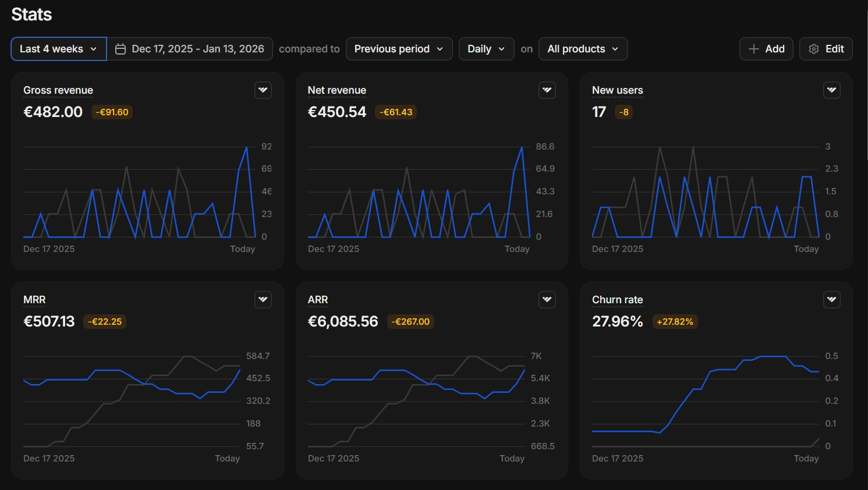The width and height of the screenshot is (868, 490).
Task: Click the chart icon on Churn rate card
Action: tap(832, 300)
